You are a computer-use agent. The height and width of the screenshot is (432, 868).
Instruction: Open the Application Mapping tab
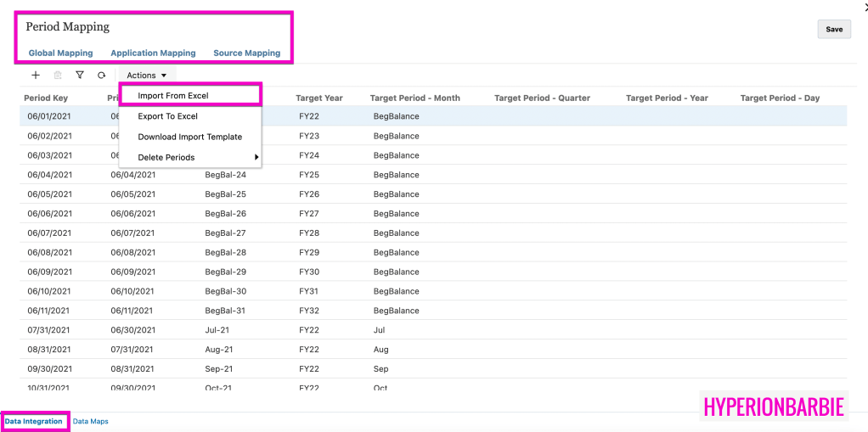(153, 53)
